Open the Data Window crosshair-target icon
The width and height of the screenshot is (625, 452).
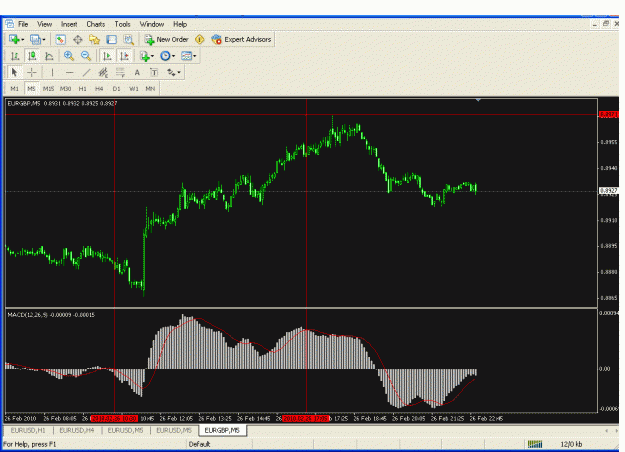point(78,39)
